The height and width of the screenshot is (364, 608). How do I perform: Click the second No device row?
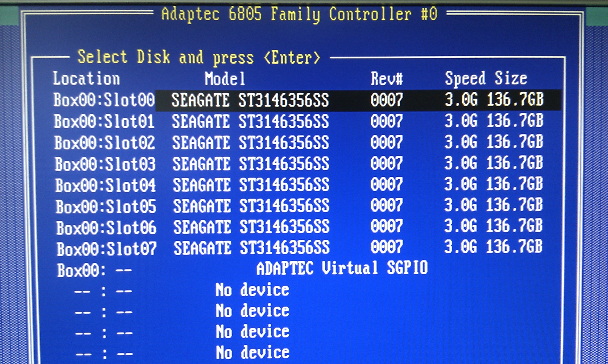[252, 311]
